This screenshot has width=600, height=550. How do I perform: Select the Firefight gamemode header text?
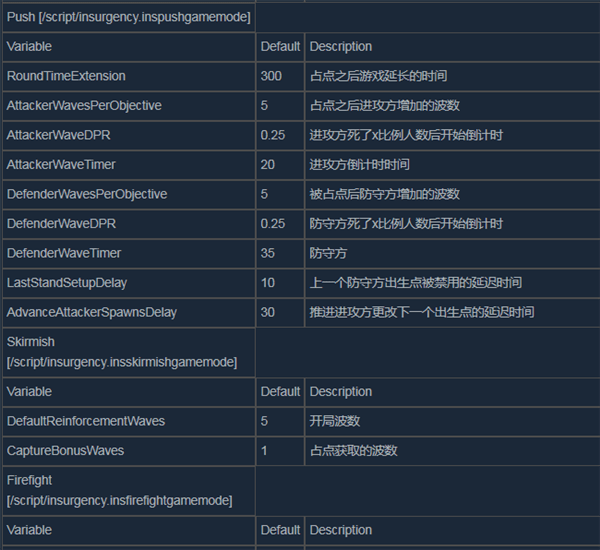119,491
